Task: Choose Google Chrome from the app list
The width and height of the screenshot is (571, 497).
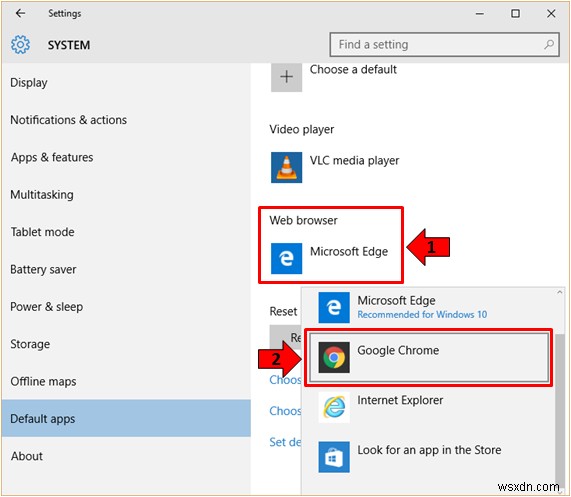Action: 429,357
